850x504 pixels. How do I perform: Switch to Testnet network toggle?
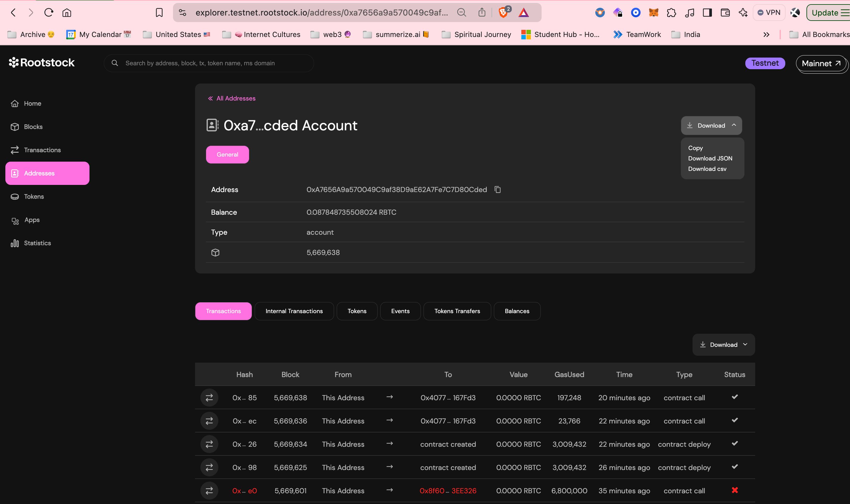(765, 62)
